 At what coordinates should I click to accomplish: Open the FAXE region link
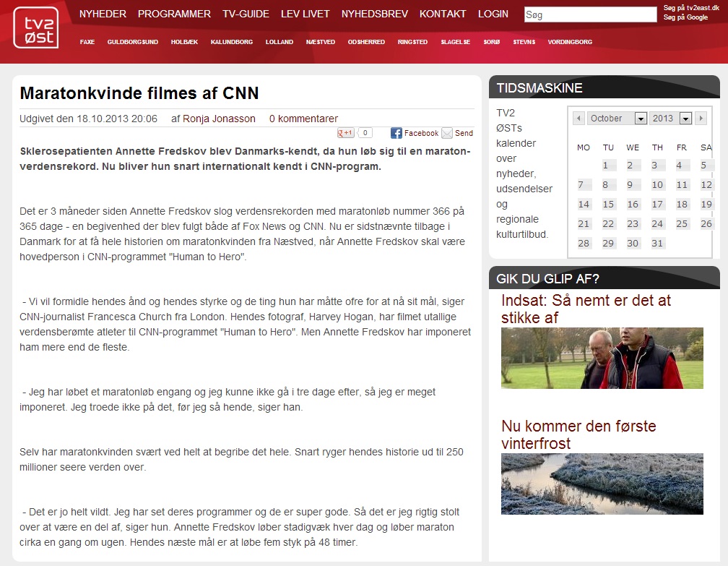click(x=87, y=42)
